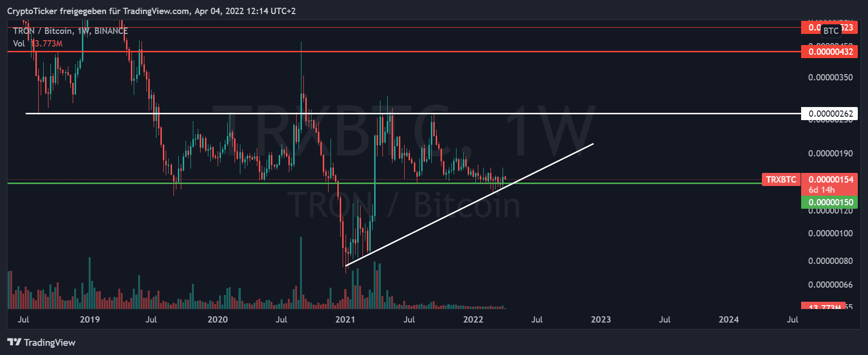Click the TRXBTC symbol price tag
The image size is (868, 355).
coord(780,180)
